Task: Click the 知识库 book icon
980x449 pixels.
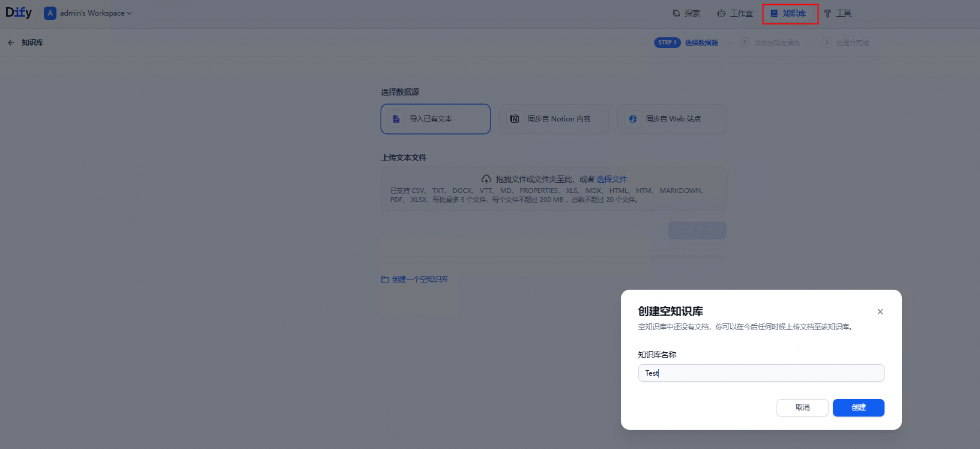Action: (774, 13)
